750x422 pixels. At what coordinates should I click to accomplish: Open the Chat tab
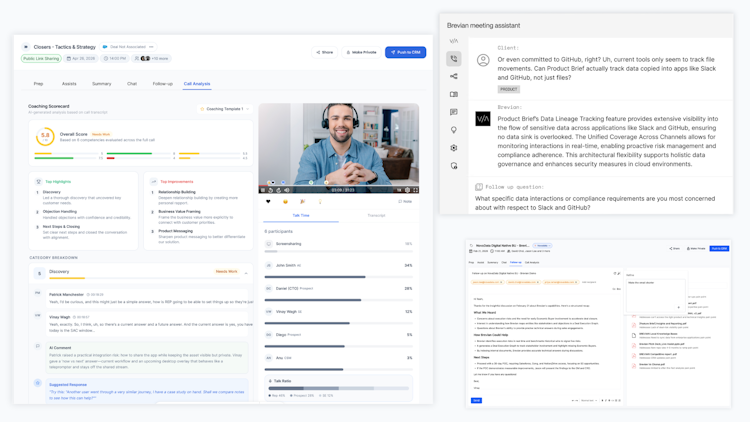click(132, 84)
